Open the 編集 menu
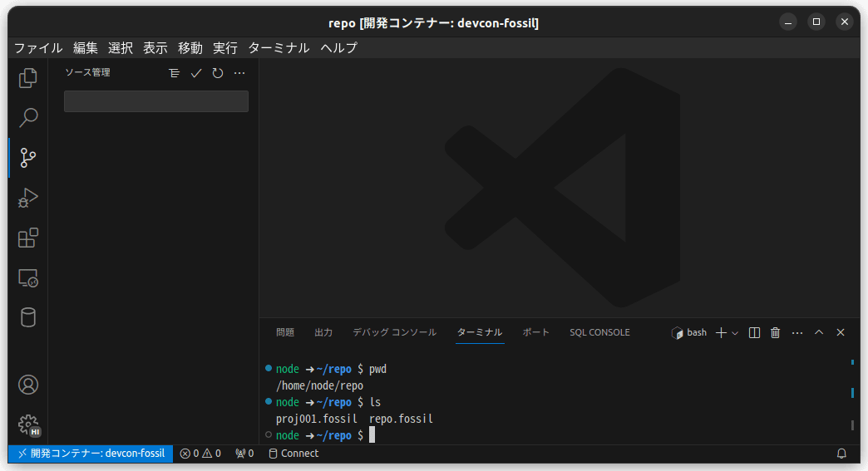868x471 pixels. [86, 48]
